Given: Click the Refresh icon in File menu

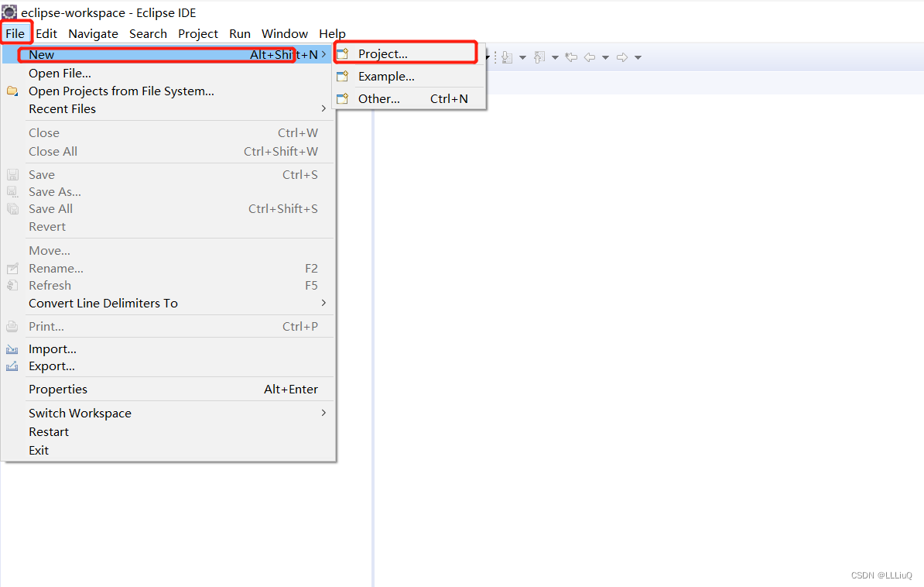Looking at the screenshot, I should point(12,286).
